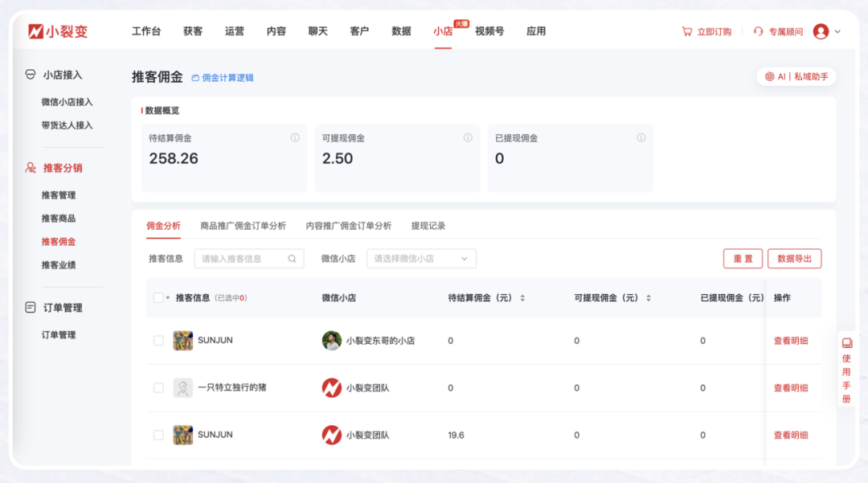868x483 pixels.
Task: Toggle the select-all checkbox in table header
Action: (158, 297)
